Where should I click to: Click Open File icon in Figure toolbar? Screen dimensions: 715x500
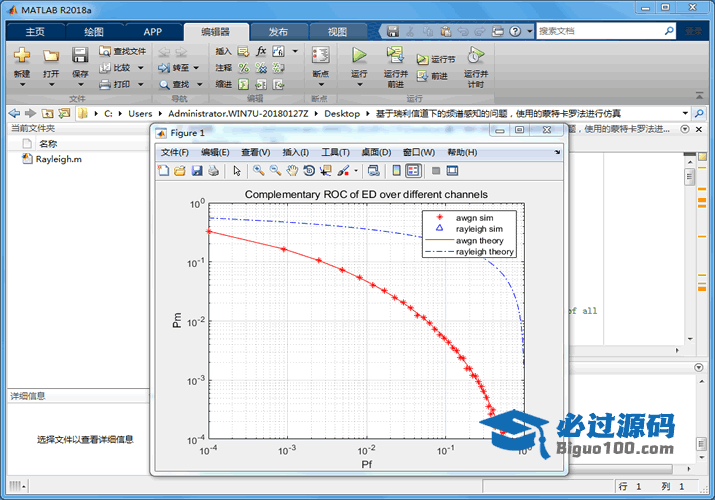pyautogui.click(x=180, y=170)
